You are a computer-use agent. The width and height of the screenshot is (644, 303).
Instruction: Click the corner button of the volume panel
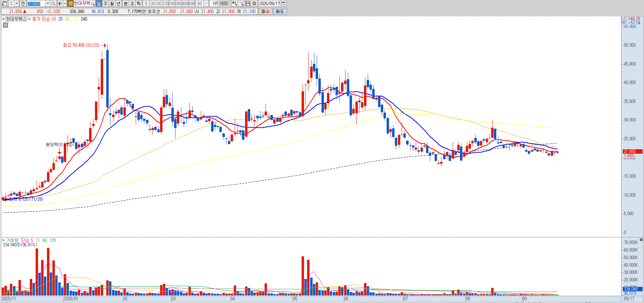(x=642, y=240)
